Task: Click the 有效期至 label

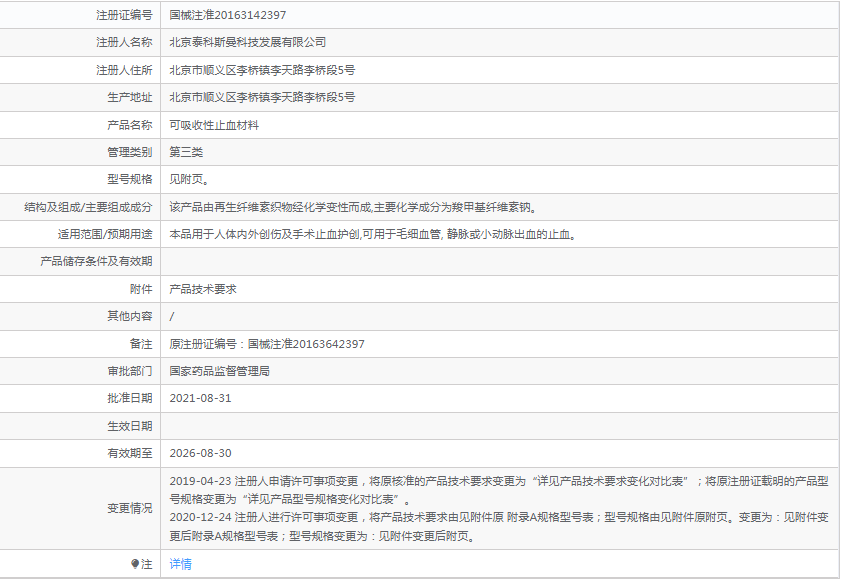Action: (x=130, y=453)
